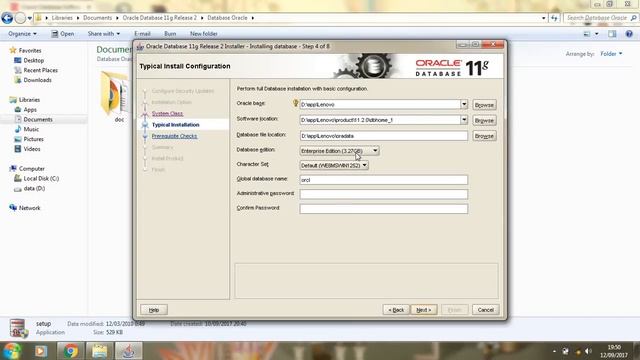The width and height of the screenshot is (640, 360).
Task: Open the media player taskbar icon
Action: tap(40, 351)
